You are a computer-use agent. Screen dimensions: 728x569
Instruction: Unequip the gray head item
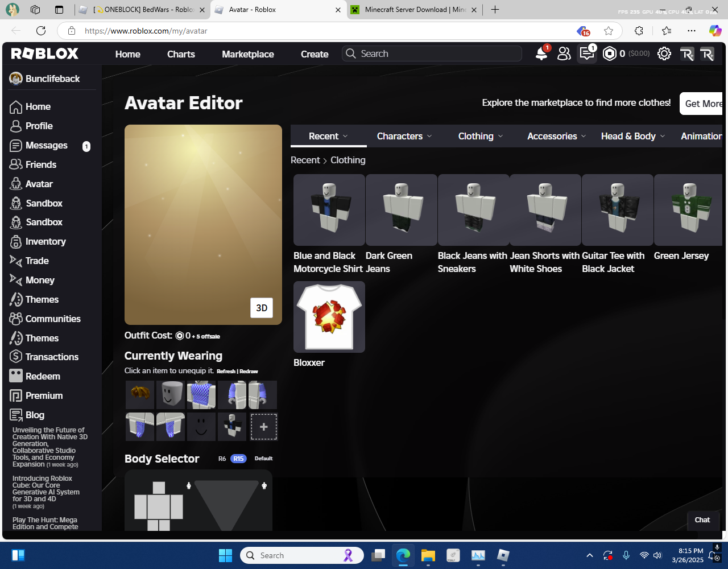pyautogui.click(x=171, y=395)
